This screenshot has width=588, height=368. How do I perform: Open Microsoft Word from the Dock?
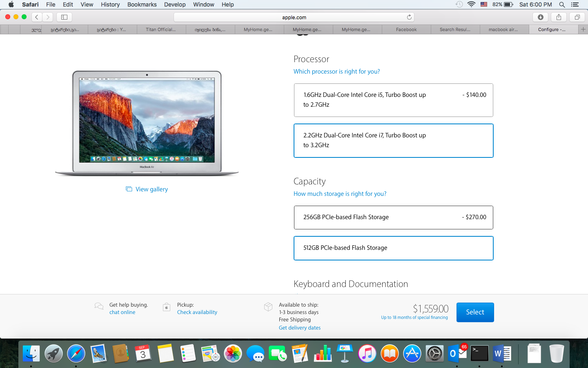tap(502, 354)
